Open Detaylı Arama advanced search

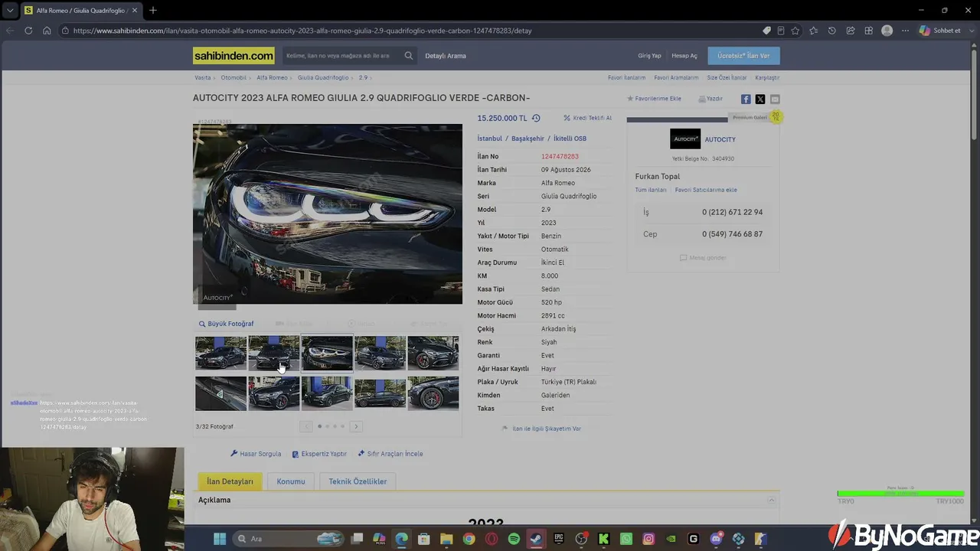446,56
